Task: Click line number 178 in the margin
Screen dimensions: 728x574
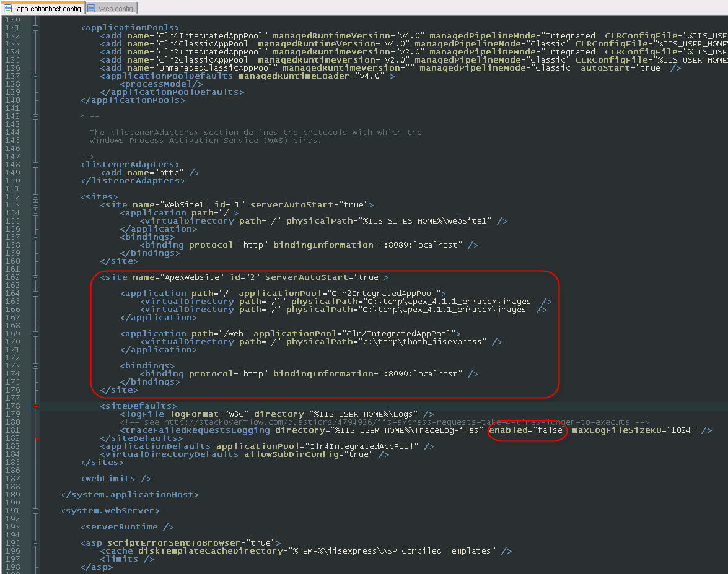Action: coord(11,406)
